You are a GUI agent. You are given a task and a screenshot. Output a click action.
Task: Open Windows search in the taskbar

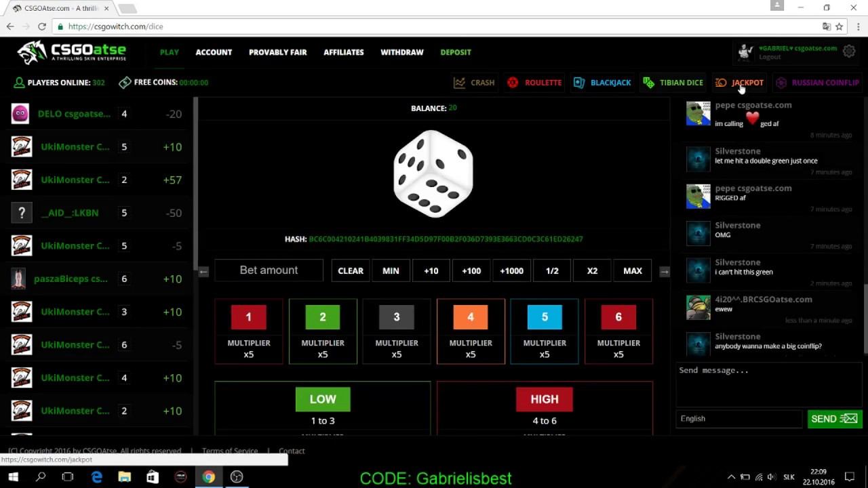click(41, 477)
